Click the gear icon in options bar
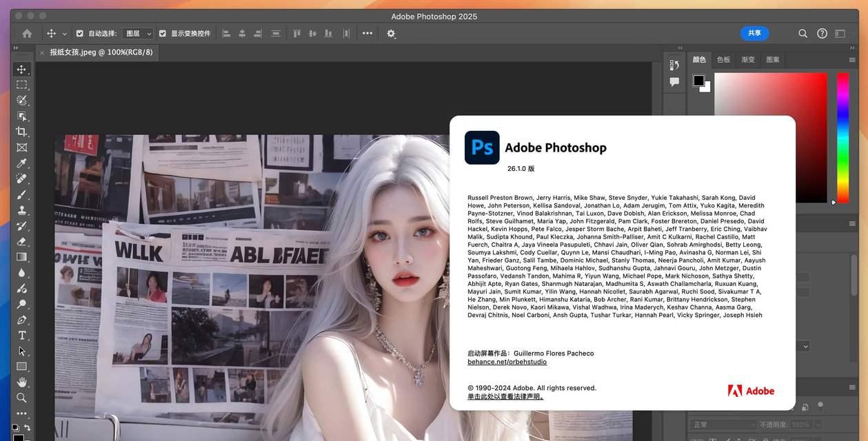The width and height of the screenshot is (868, 441). (x=391, y=33)
